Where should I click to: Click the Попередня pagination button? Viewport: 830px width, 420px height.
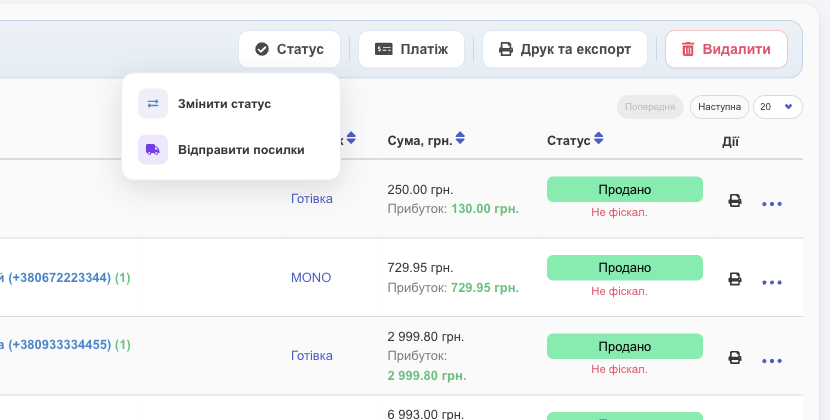(x=650, y=107)
